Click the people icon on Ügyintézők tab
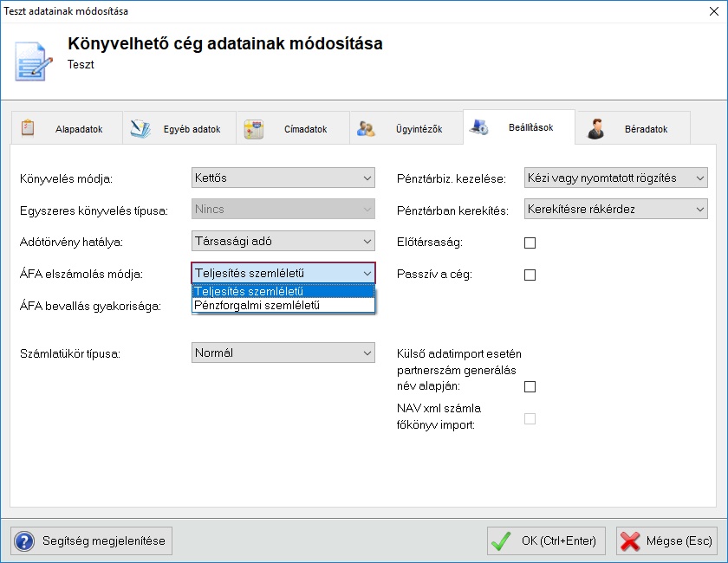This screenshot has width=728, height=563. point(366,129)
